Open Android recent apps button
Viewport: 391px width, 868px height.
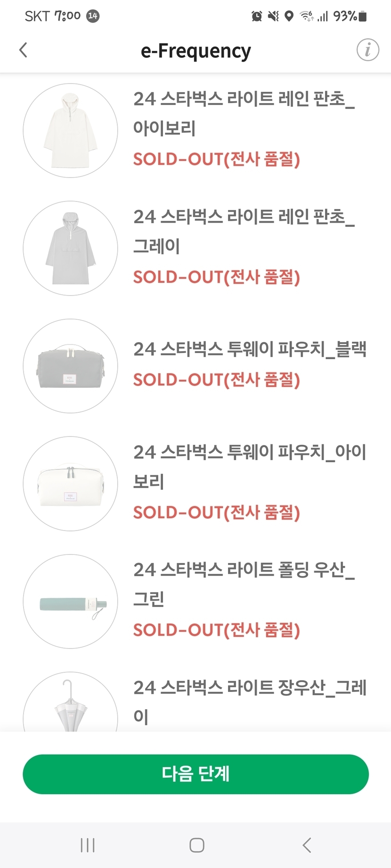[x=88, y=845]
